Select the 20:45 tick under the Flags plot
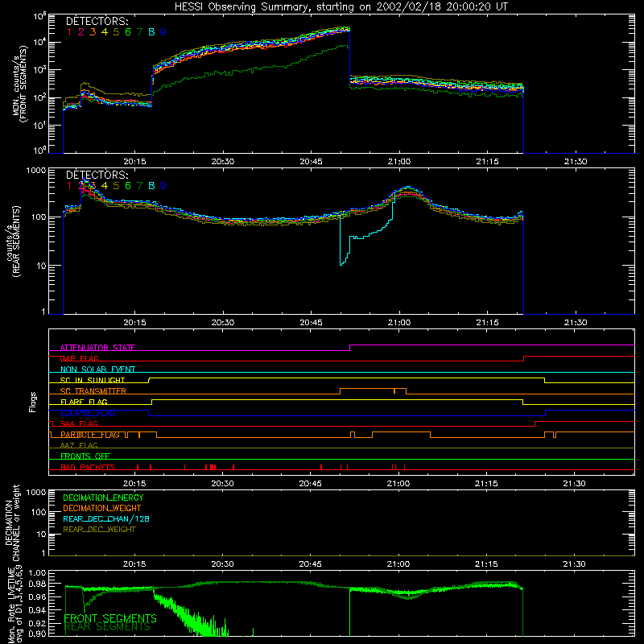Viewport: 644px width, 644px height. 310,484
